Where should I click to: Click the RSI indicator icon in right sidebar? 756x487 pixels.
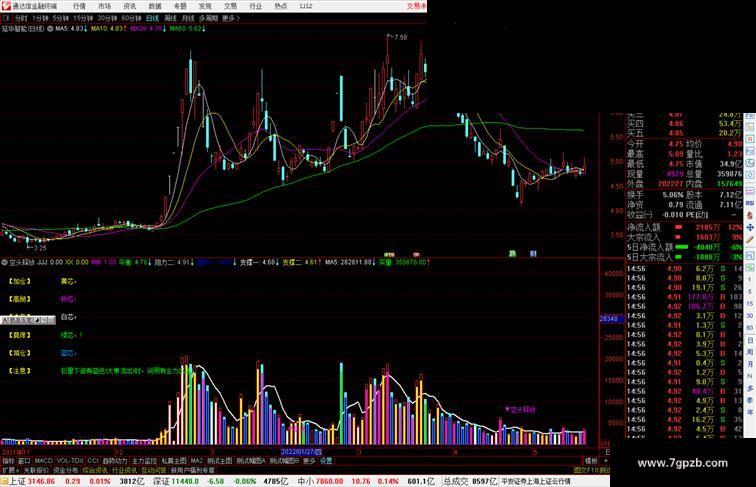tap(750, 203)
